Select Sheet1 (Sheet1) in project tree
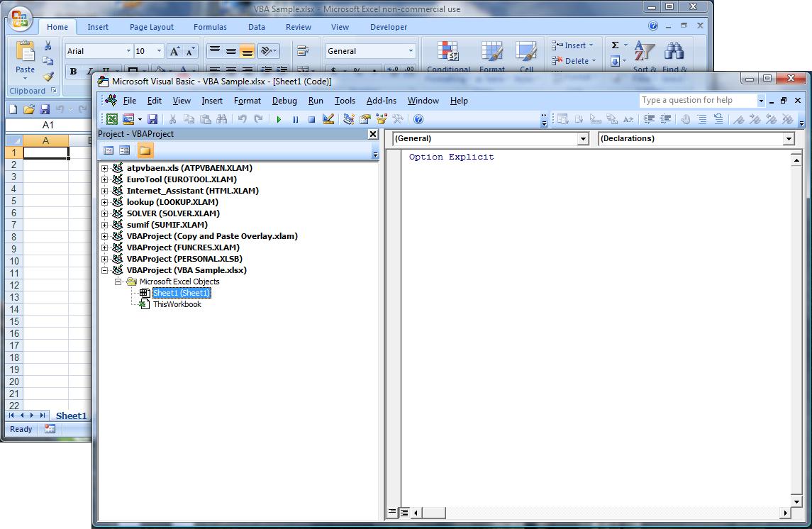The width and height of the screenshot is (812, 529). (182, 293)
